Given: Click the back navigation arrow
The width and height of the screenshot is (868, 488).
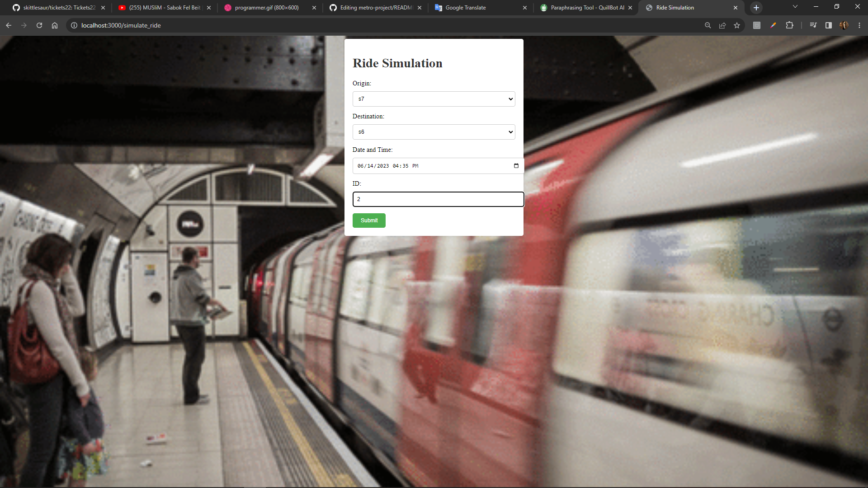Looking at the screenshot, I should 9,25.
